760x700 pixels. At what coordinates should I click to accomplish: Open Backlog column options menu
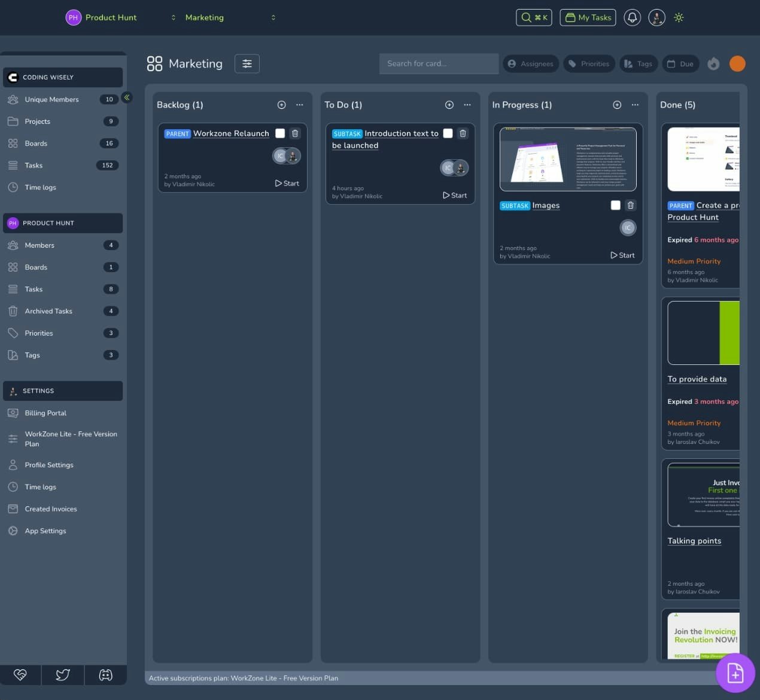pyautogui.click(x=300, y=105)
